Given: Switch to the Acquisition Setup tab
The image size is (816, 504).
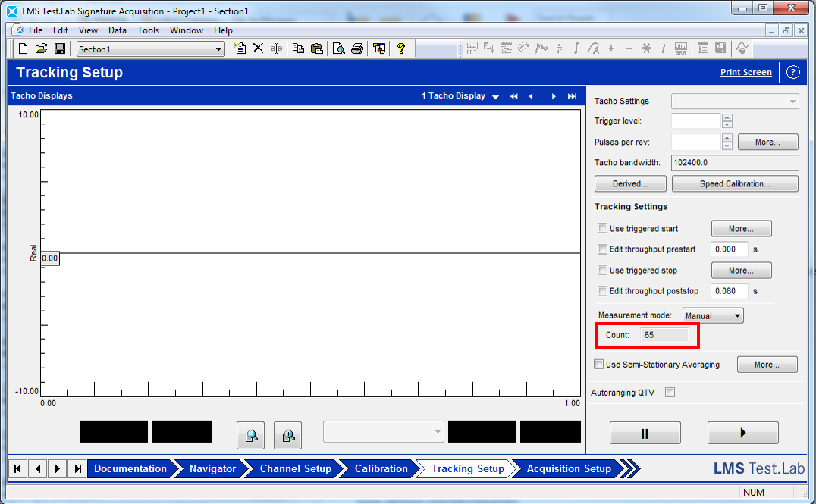Looking at the screenshot, I should coord(569,468).
